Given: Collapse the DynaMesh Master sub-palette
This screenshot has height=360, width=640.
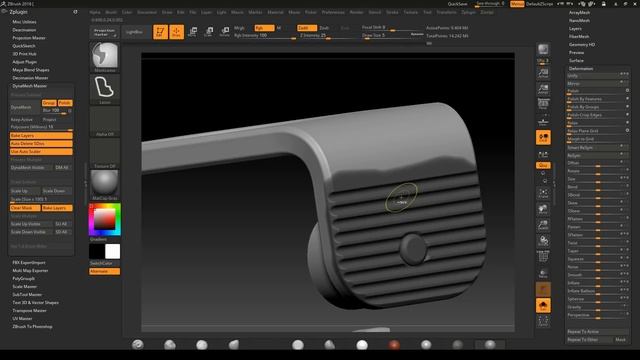Looking at the screenshot, I should click(29, 86).
